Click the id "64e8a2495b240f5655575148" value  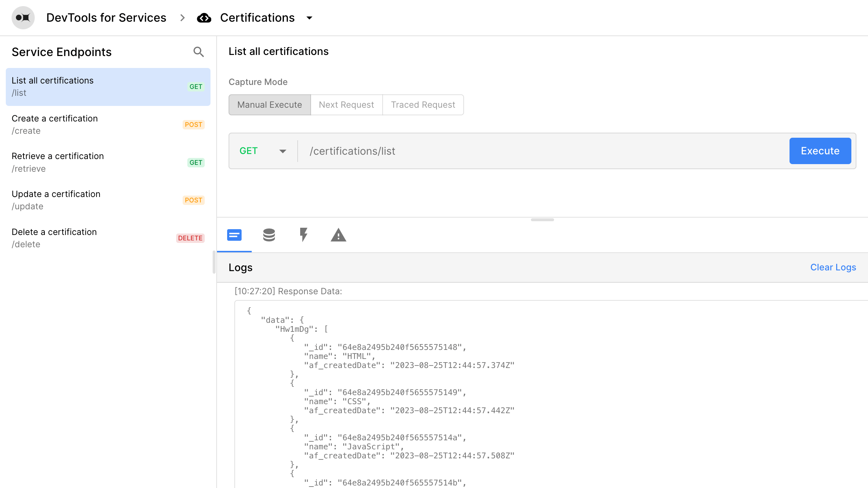point(400,347)
